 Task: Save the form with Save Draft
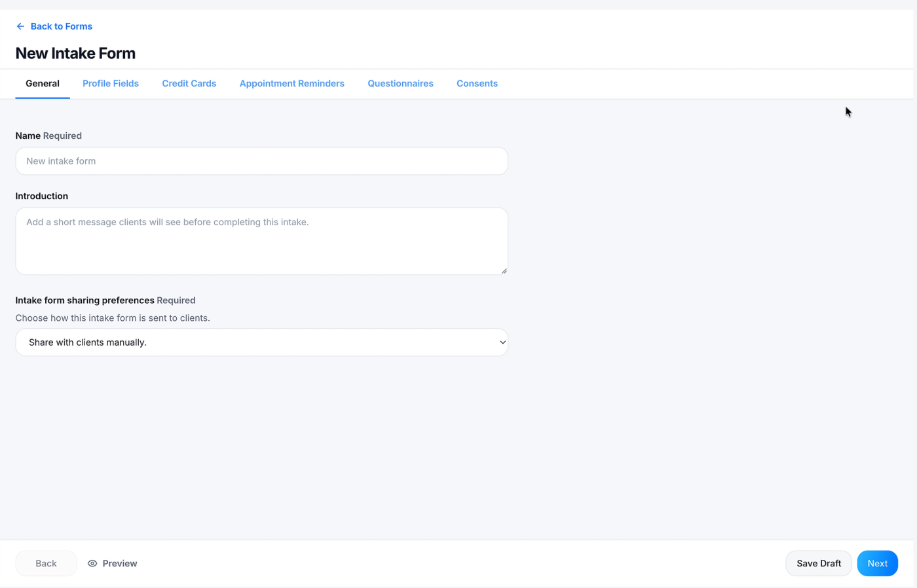click(x=819, y=563)
